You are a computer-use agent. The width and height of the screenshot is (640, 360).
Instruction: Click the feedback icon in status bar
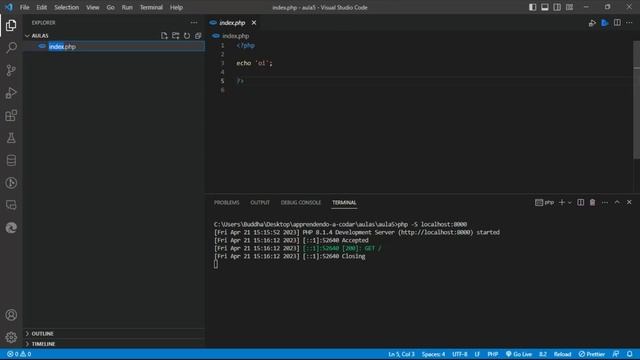click(616, 354)
